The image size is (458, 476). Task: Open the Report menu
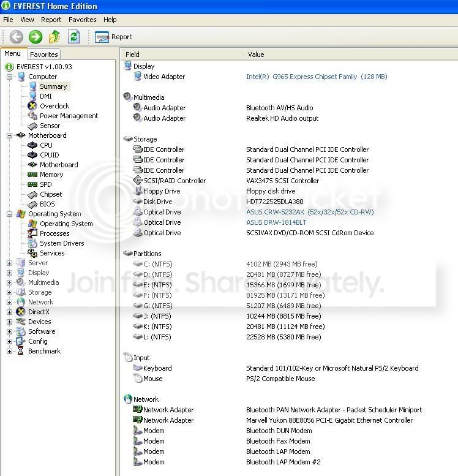point(51,20)
